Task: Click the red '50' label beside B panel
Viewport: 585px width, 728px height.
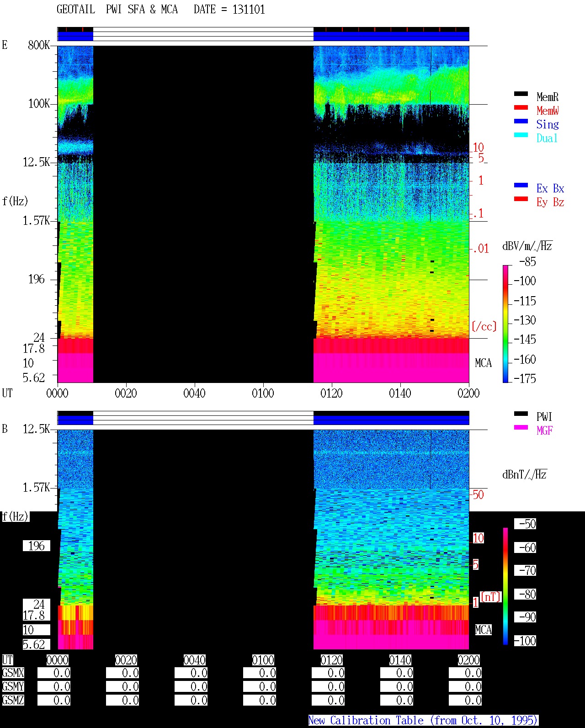Action: pos(478,494)
